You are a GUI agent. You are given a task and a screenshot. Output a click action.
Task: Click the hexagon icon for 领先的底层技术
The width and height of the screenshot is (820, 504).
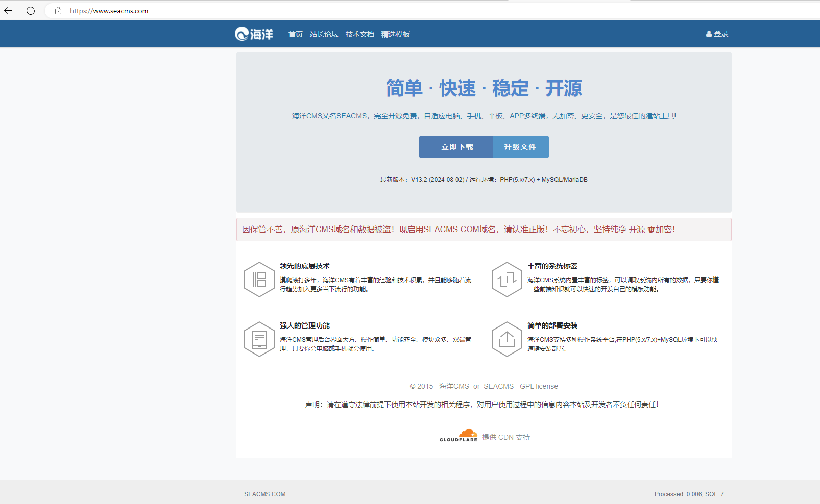pyautogui.click(x=259, y=280)
